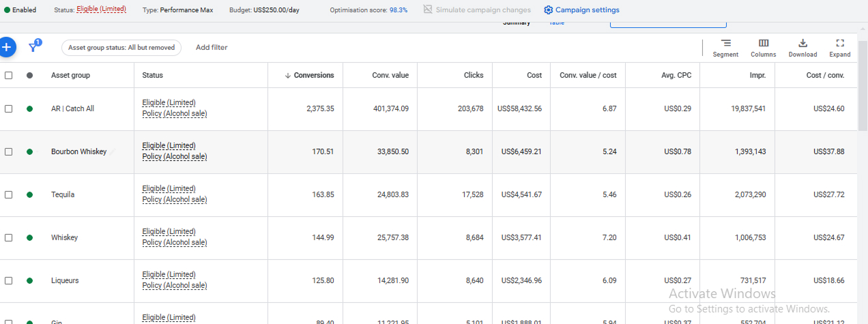This screenshot has height=324, width=868.
Task: Sort by the Conversions column header
Action: pos(313,75)
